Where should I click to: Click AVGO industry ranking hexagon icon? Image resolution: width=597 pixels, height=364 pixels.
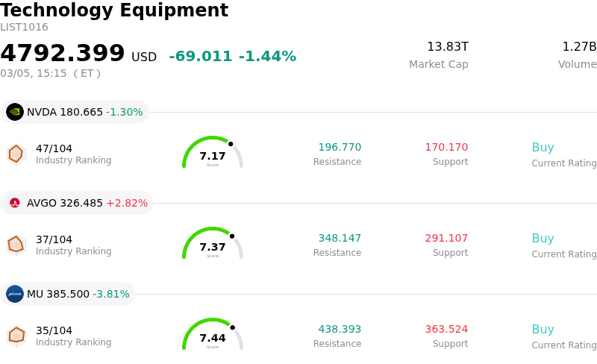pos(16,245)
